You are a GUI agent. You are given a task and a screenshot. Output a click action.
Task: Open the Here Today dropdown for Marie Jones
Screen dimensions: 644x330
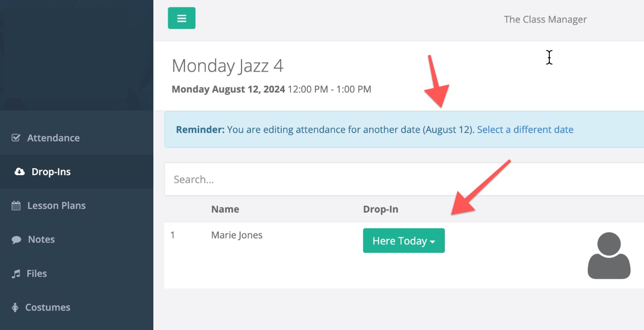404,241
